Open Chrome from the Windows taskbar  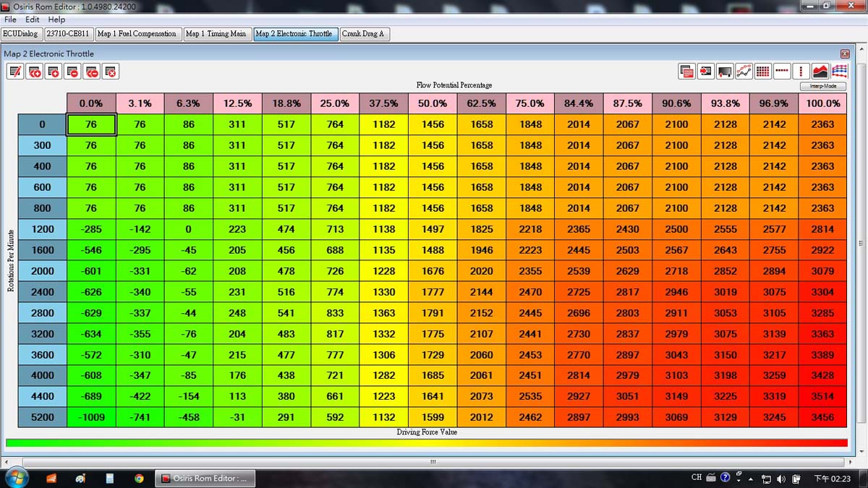pyautogui.click(x=139, y=479)
